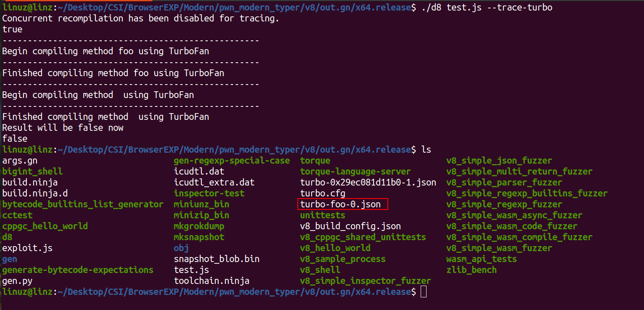This screenshot has height=310, width=644.
Task: Click the exploit.js file in listing
Action: (x=27, y=248)
